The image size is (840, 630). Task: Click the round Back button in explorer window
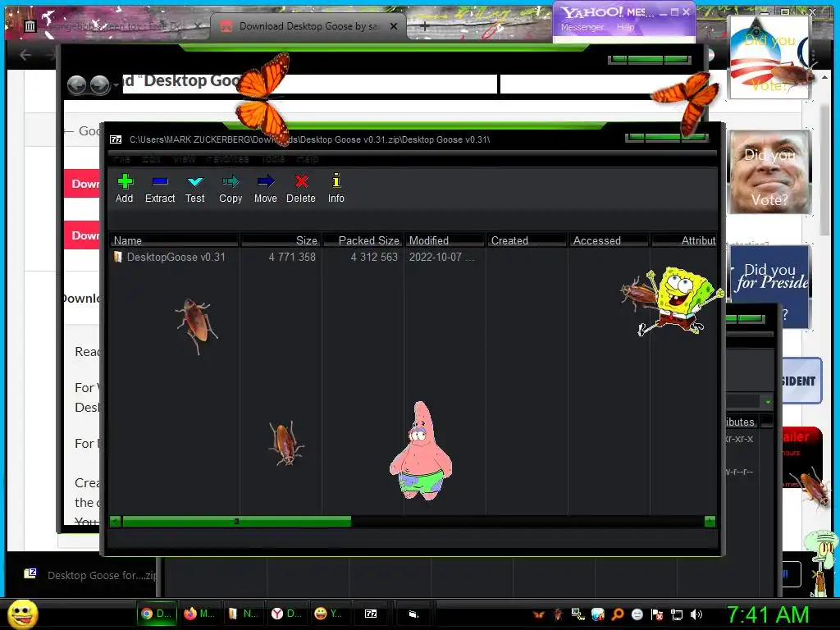(x=76, y=84)
